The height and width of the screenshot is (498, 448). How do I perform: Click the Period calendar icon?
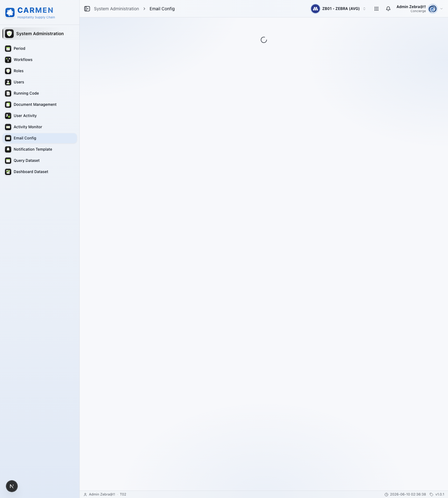[x=8, y=49]
